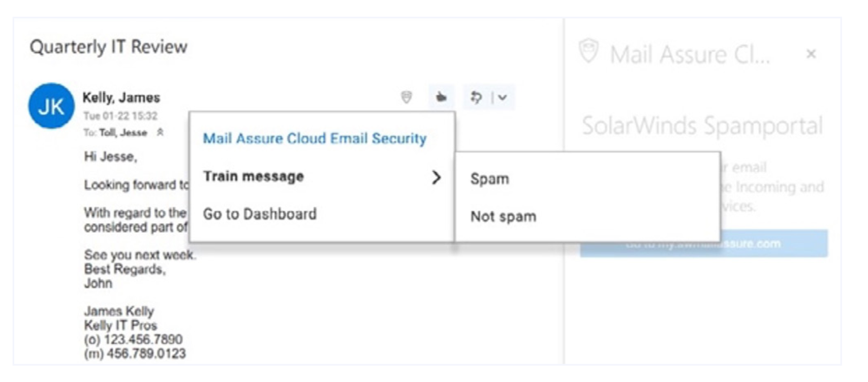
Task: Click the Tue 01-22 15:32 timestamp
Action: pyautogui.click(x=120, y=116)
